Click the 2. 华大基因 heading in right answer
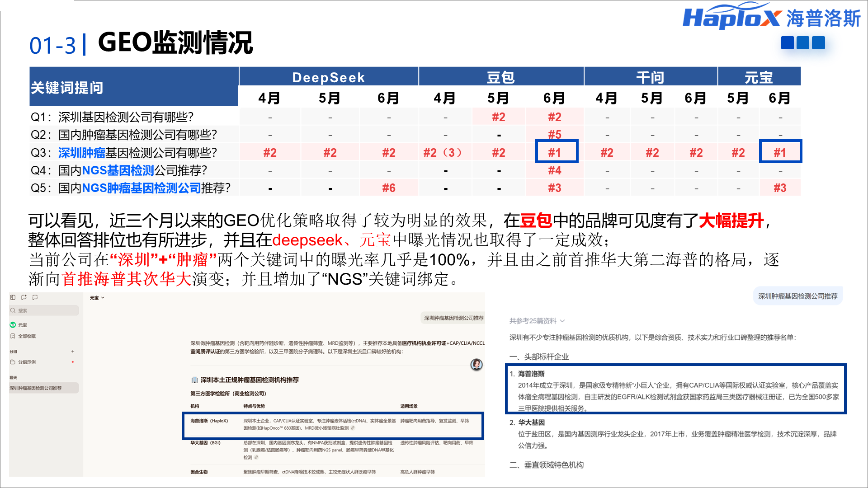The width and height of the screenshot is (868, 488). [527, 422]
